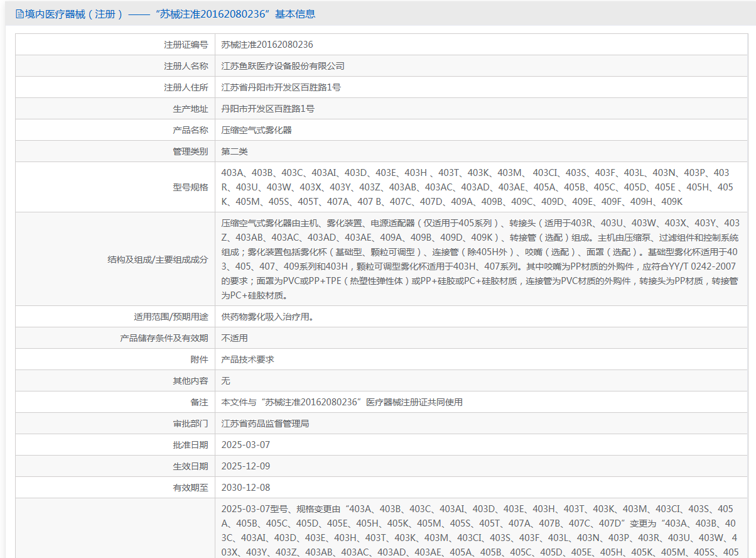Screen dimensions: 756x558
Task: Click the 生效日期 label
Action: (x=190, y=466)
